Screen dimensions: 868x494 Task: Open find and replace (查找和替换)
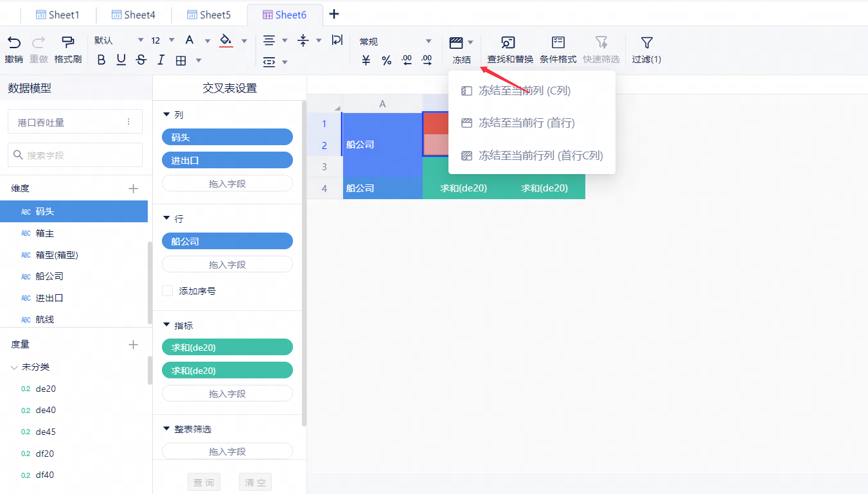pyautogui.click(x=509, y=49)
